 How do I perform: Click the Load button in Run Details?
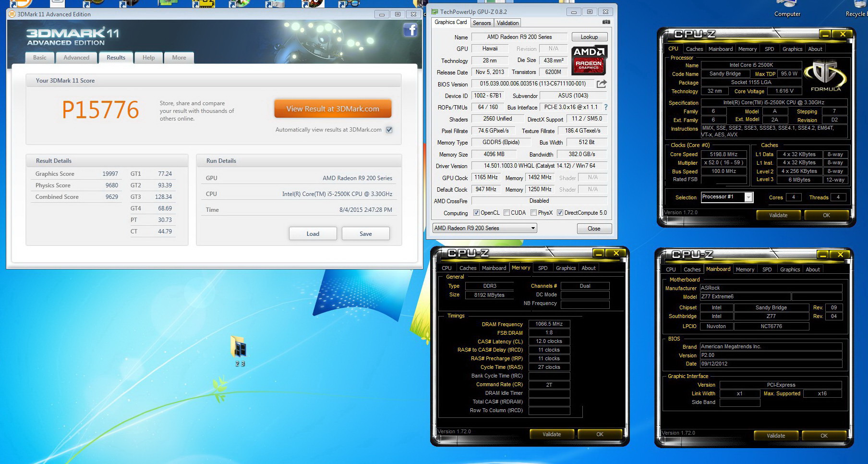point(313,234)
